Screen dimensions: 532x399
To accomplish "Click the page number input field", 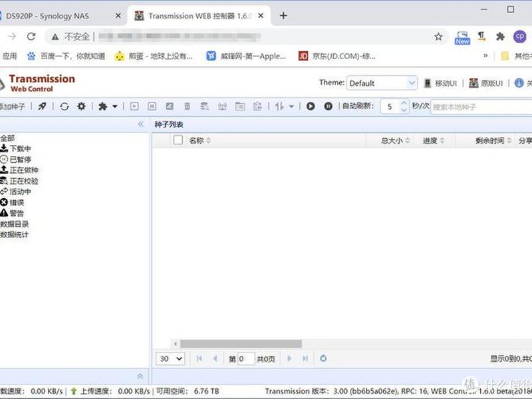I will pyautogui.click(x=246, y=358).
